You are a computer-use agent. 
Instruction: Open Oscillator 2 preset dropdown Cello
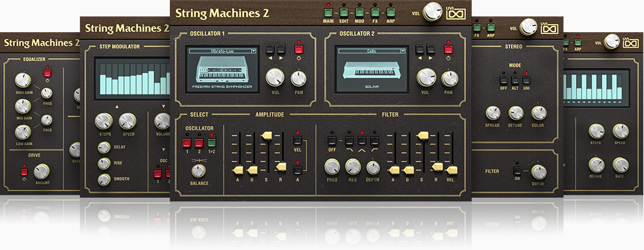click(x=372, y=50)
